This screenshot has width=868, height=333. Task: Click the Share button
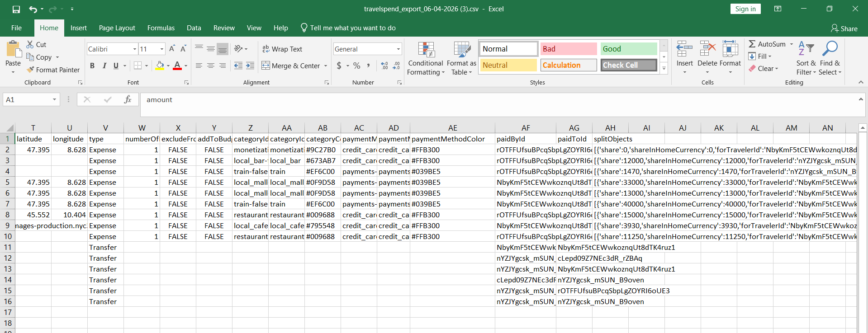[844, 28]
